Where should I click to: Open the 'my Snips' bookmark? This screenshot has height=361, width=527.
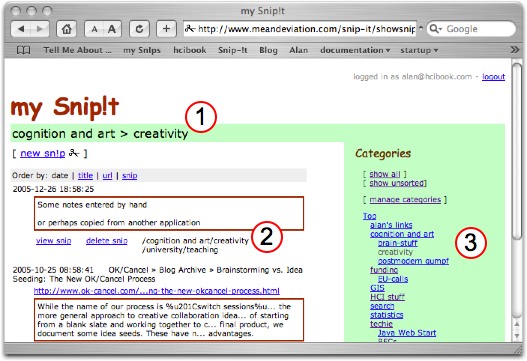(142, 50)
